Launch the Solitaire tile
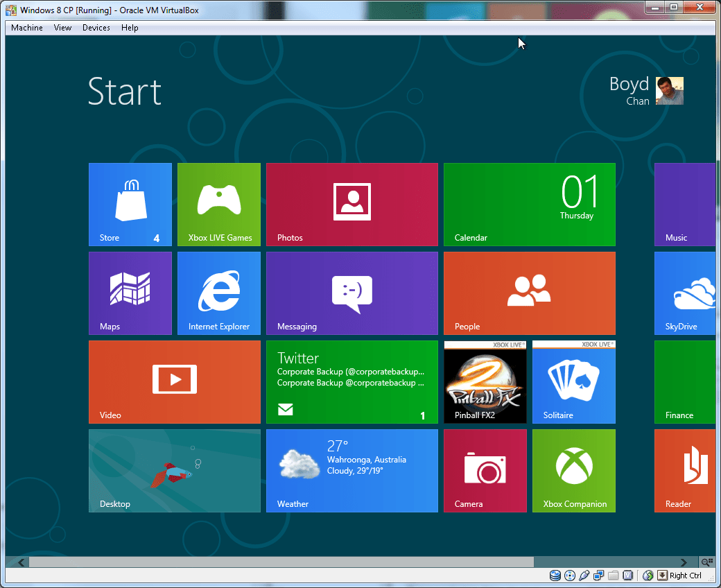This screenshot has width=721, height=588. [x=574, y=382]
